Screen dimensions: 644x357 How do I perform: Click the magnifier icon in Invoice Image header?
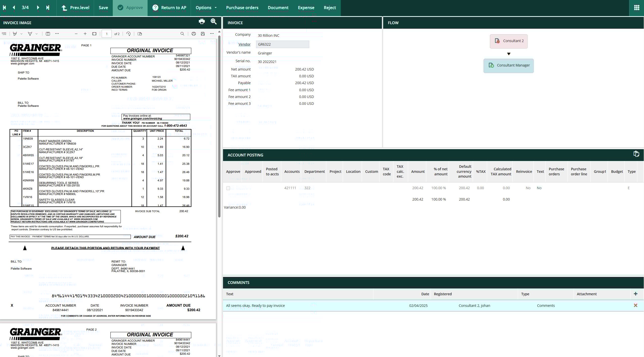pyautogui.click(x=214, y=22)
